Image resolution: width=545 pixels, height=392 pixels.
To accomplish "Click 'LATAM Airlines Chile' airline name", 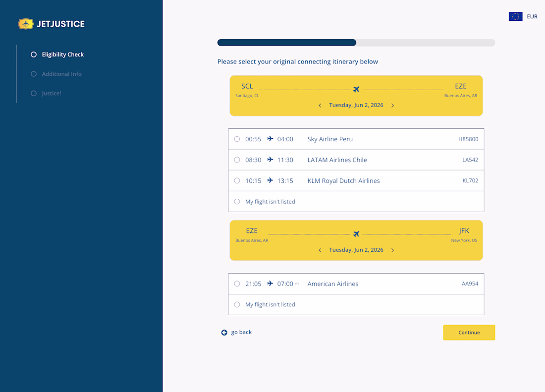I will [337, 160].
